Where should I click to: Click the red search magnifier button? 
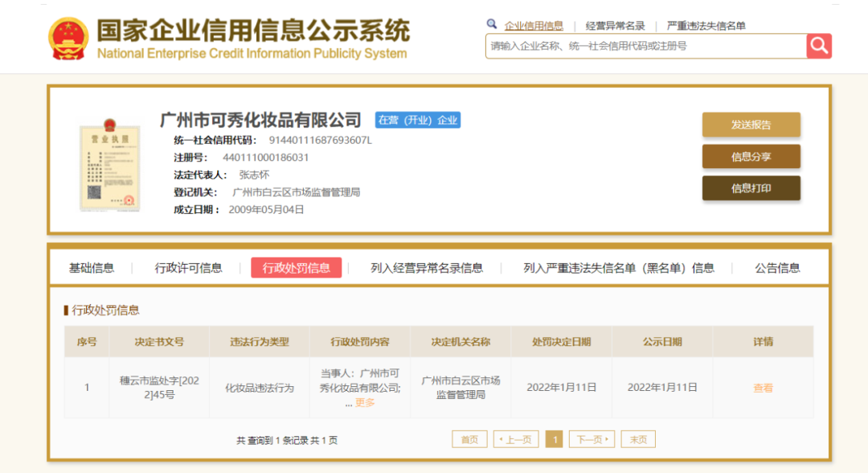pyautogui.click(x=819, y=46)
